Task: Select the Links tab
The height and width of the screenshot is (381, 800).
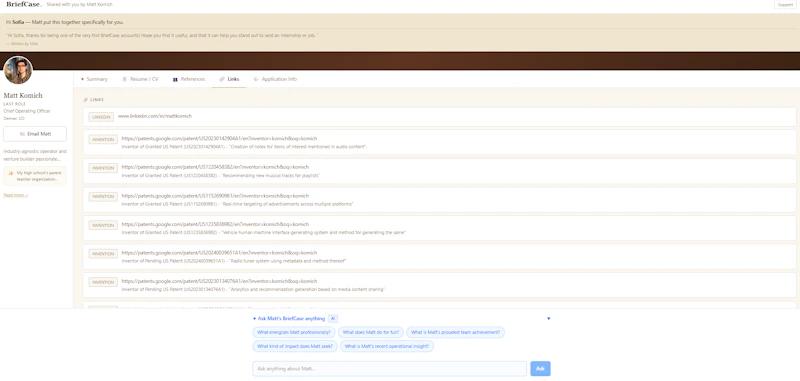Action: (229, 79)
